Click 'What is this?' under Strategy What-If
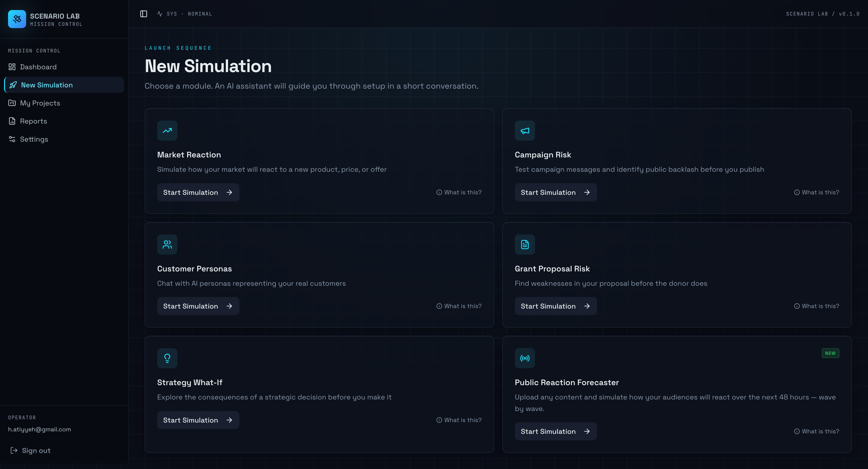 (459, 420)
